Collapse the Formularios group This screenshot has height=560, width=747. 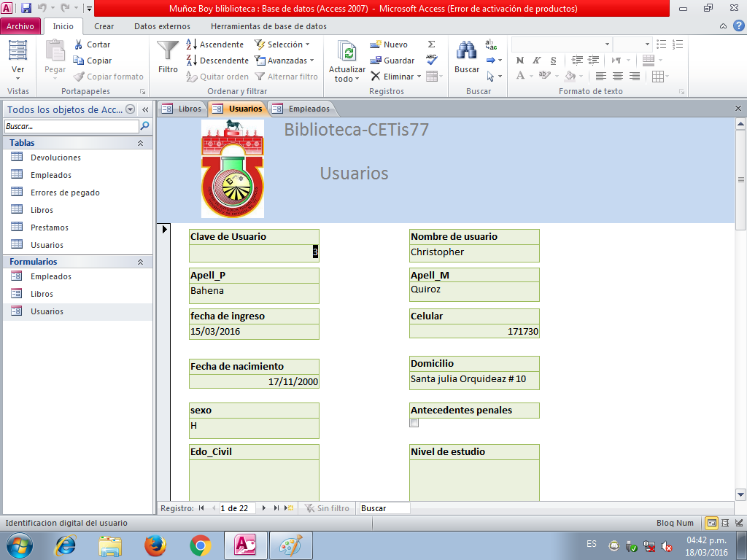[141, 262]
